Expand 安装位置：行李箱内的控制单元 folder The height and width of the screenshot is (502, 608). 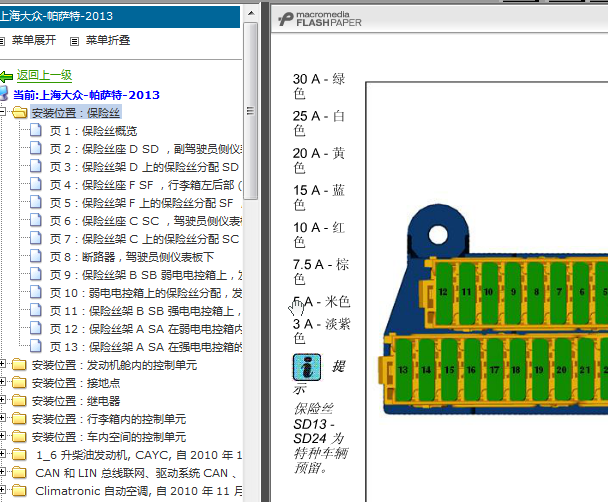tap(2, 417)
